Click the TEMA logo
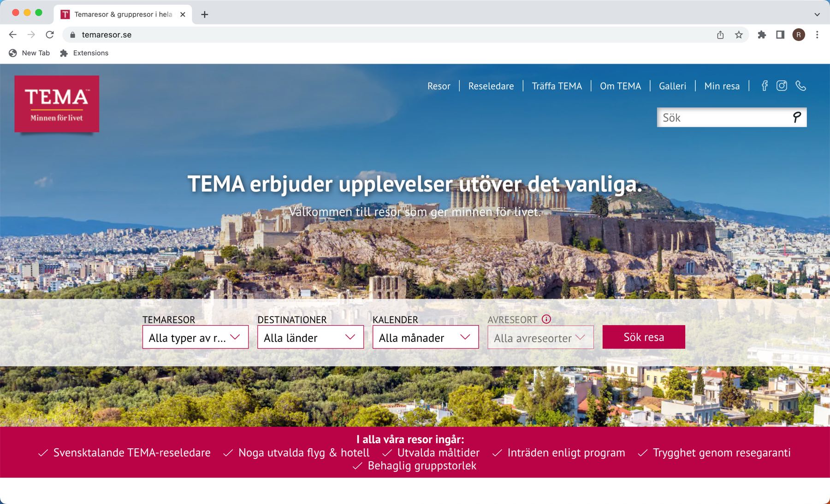Image resolution: width=830 pixels, height=504 pixels. click(x=57, y=104)
